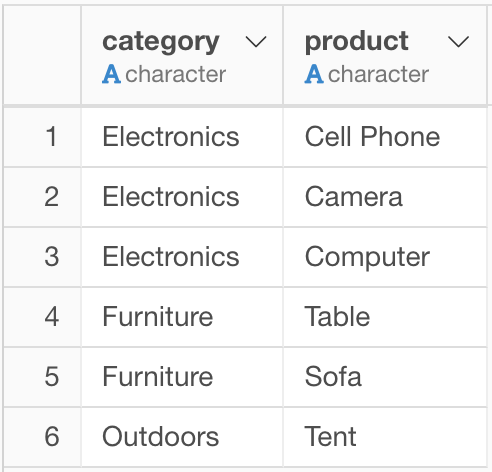Open the category column dropdown arrow
Screen dimensions: 492x472
coord(256,42)
